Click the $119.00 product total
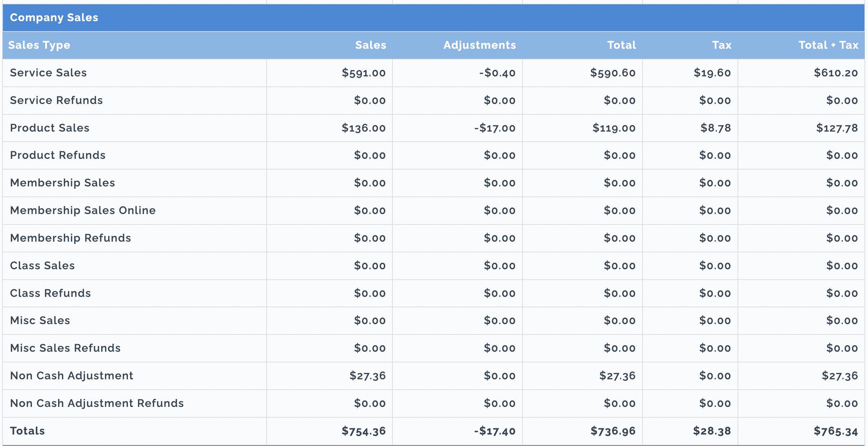Image resolution: width=868 pixels, height=446 pixels. 614,128
